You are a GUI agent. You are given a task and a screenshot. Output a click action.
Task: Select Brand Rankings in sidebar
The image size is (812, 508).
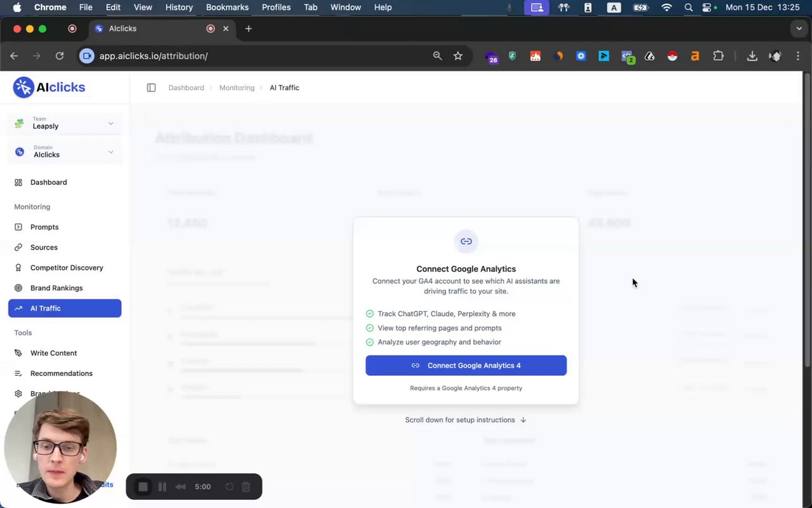(56, 288)
